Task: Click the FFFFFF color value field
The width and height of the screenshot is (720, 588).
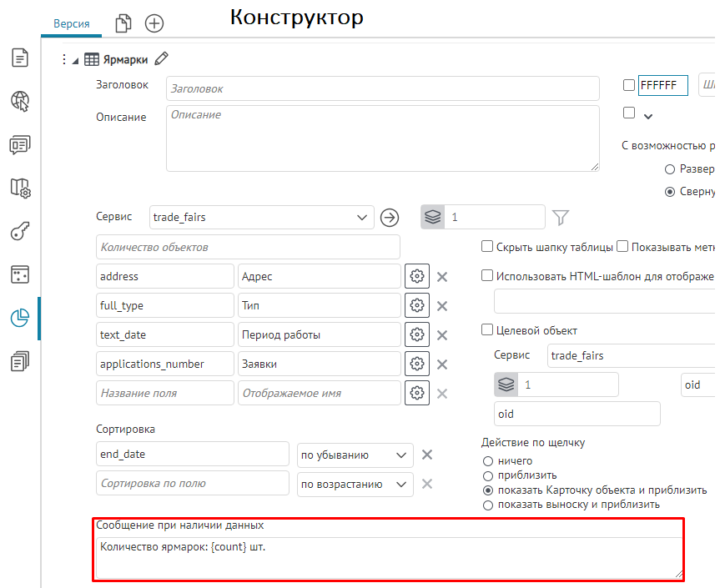Action: click(x=663, y=85)
